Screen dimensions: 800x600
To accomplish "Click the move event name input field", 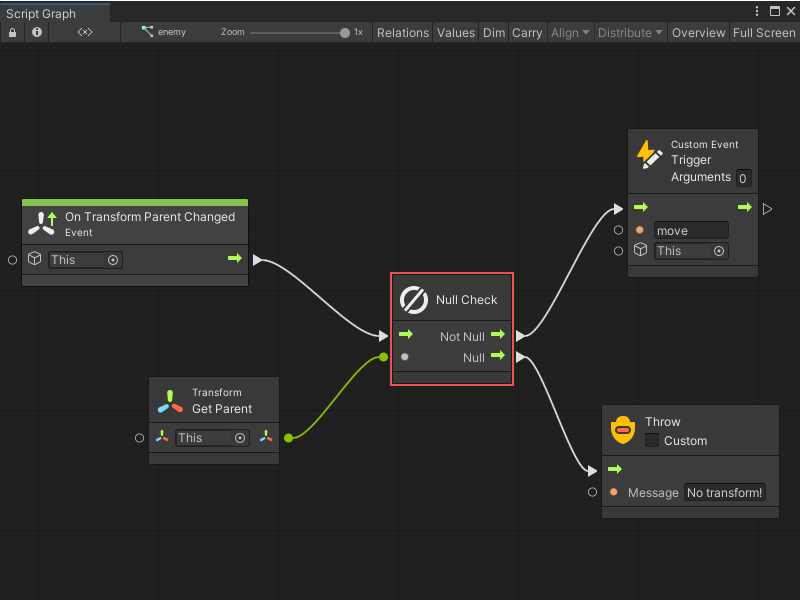I will coord(691,230).
